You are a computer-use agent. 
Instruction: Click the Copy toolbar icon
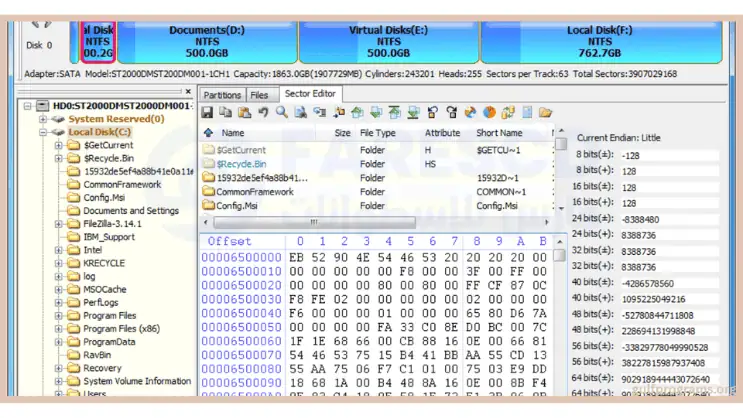[226, 112]
